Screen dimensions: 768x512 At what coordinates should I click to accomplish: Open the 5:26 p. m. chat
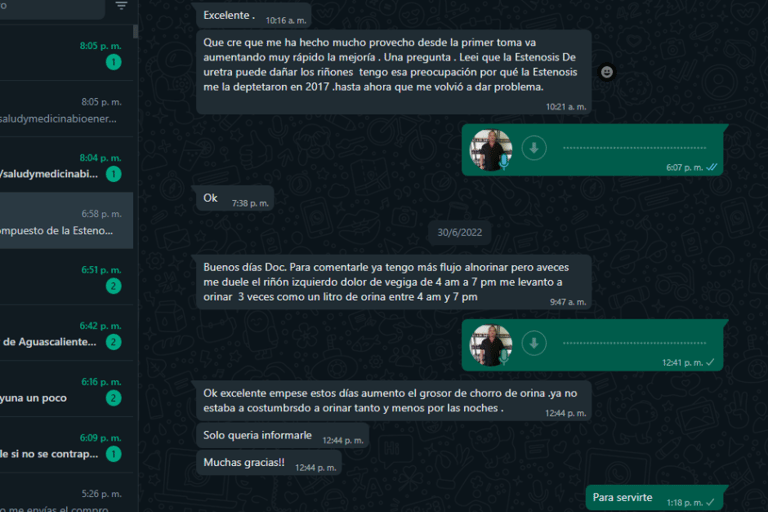click(x=67, y=493)
